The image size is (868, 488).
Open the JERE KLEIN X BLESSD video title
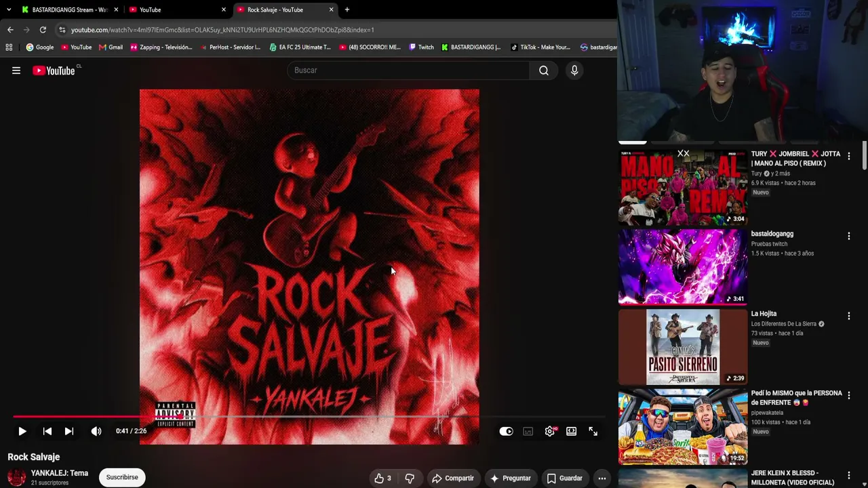coord(793,478)
